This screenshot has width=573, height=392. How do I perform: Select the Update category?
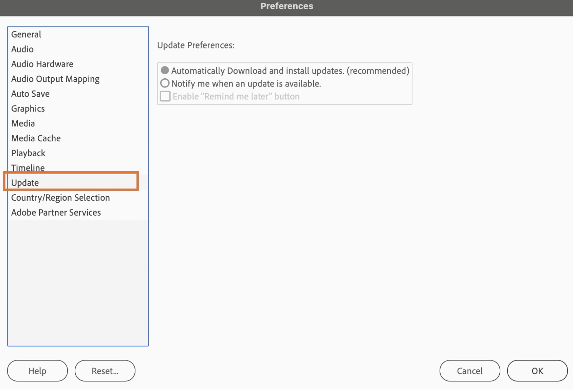pyautogui.click(x=25, y=183)
